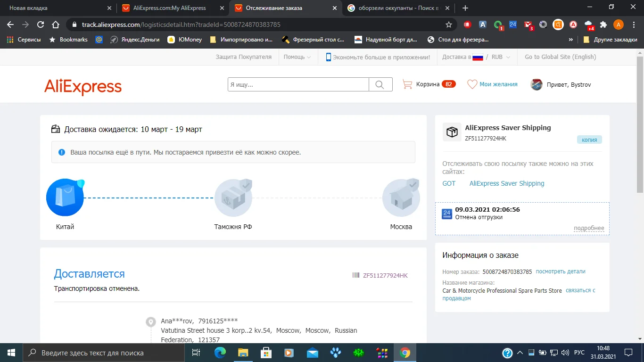This screenshot has width=644, height=362.
Task: Click the Москва house stage icon
Action: pyautogui.click(x=401, y=197)
